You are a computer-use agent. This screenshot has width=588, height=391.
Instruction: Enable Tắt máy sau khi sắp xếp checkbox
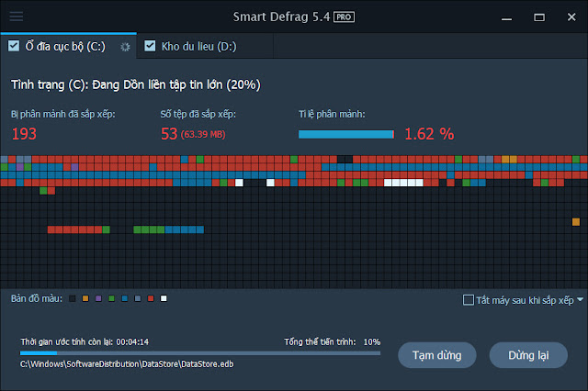pos(469,300)
